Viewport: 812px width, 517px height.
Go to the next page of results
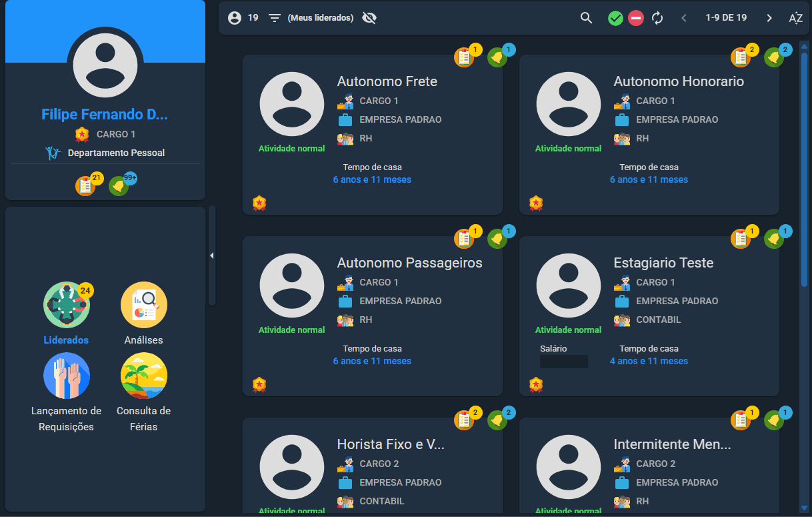point(769,18)
